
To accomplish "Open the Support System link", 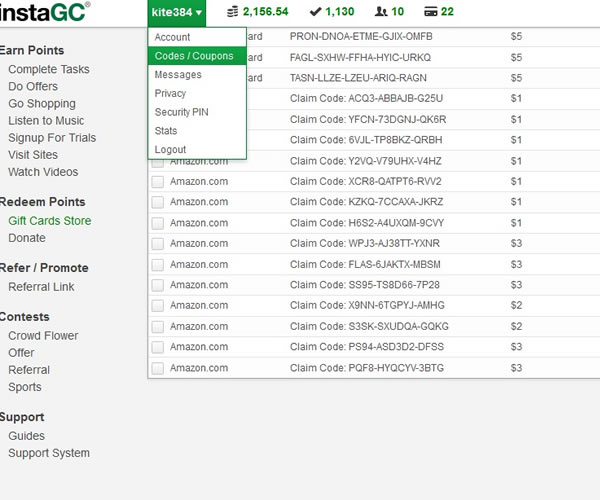I will pyautogui.click(x=49, y=453).
